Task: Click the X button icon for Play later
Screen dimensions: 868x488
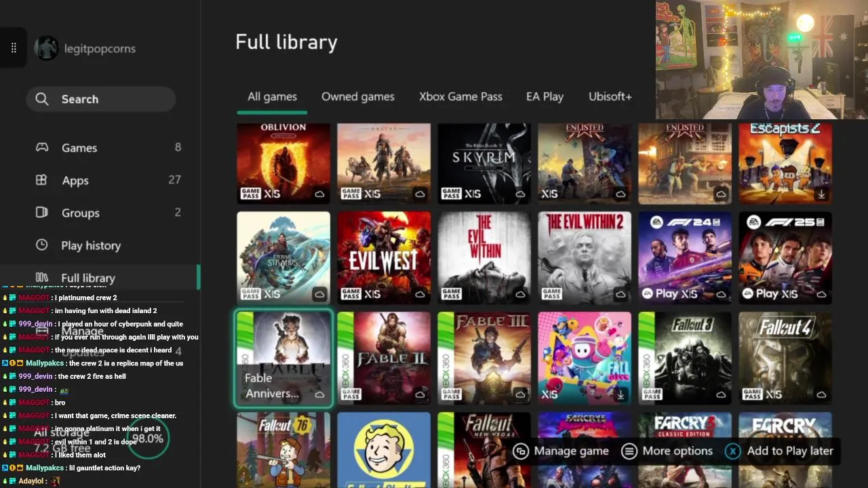Action: 733,451
